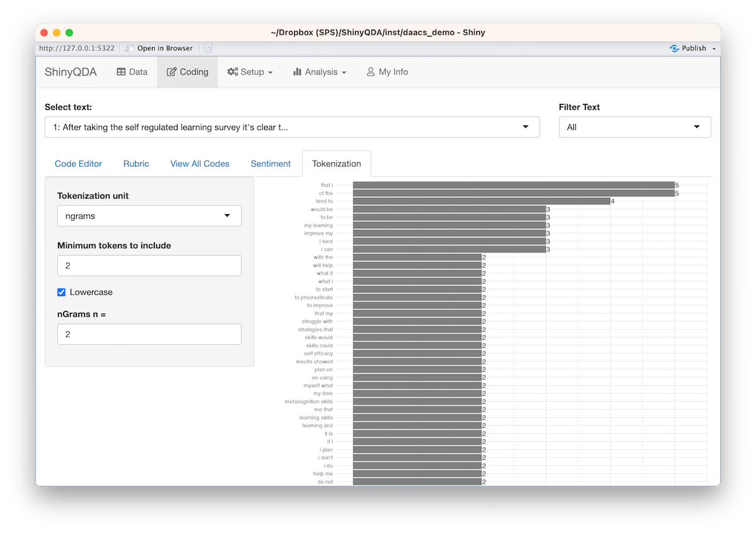Click the nGrams n input field
The image size is (756, 533).
tap(149, 335)
